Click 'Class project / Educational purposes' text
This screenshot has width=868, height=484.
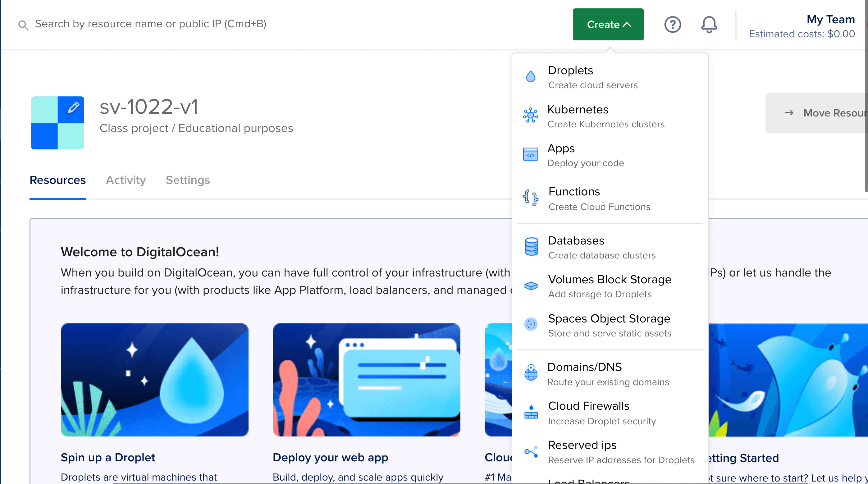[196, 128]
